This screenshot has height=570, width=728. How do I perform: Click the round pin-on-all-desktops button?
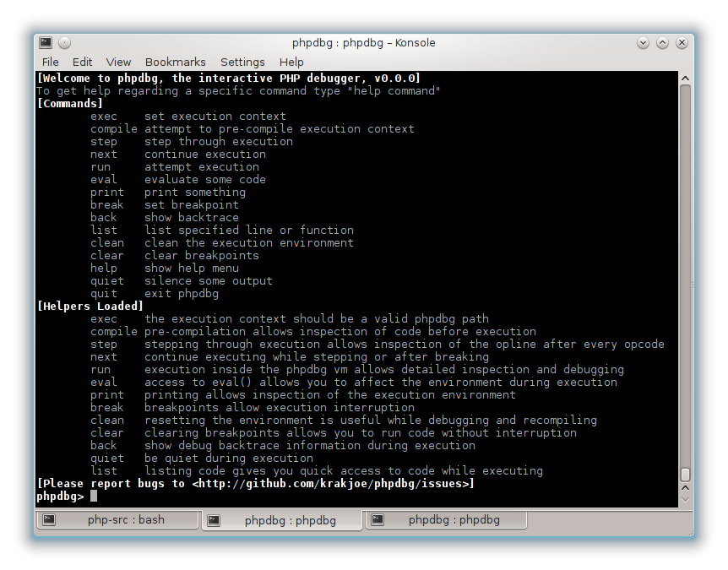coord(65,43)
